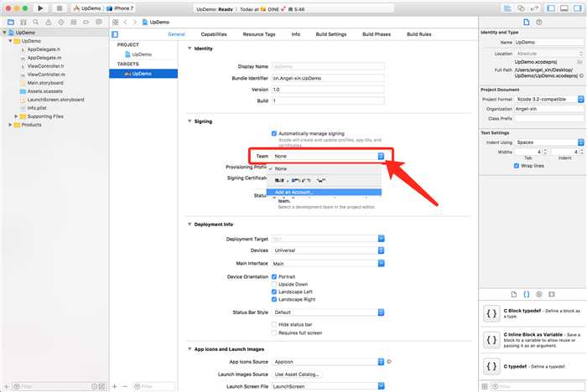Toggle Wrap lines checkbox

click(517, 166)
